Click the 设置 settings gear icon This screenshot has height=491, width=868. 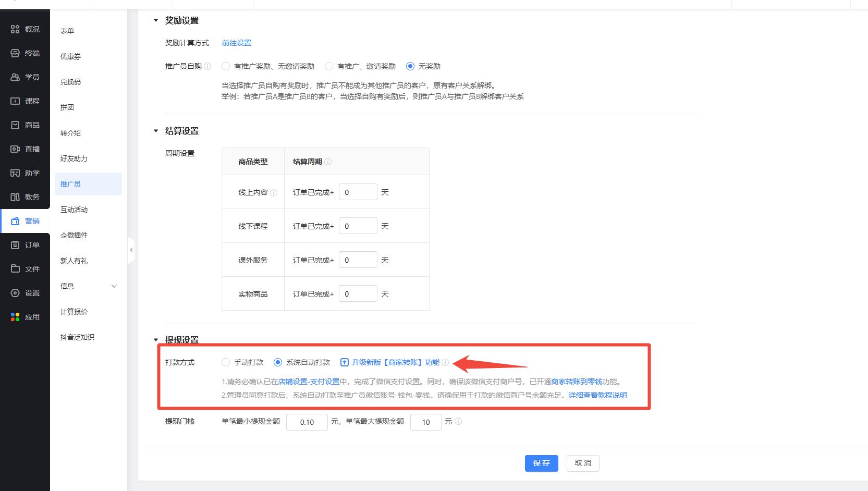[15, 293]
